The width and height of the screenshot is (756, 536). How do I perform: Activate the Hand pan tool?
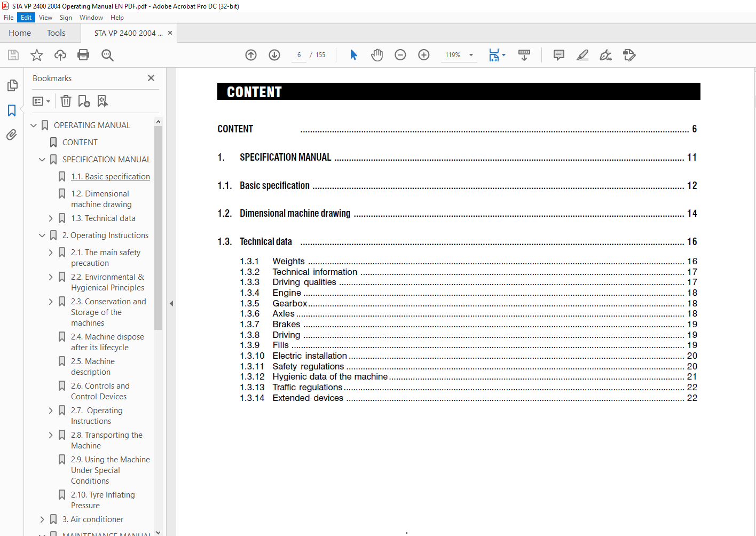[377, 55]
